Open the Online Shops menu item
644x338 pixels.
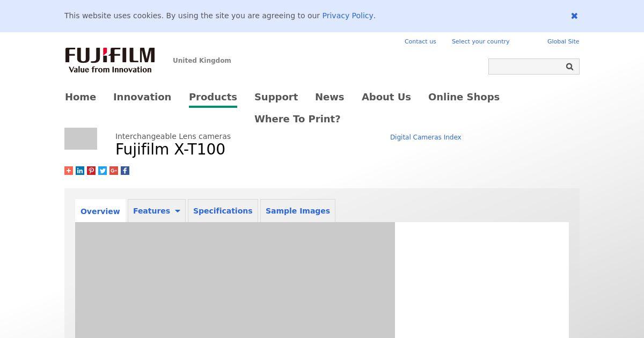tap(464, 97)
